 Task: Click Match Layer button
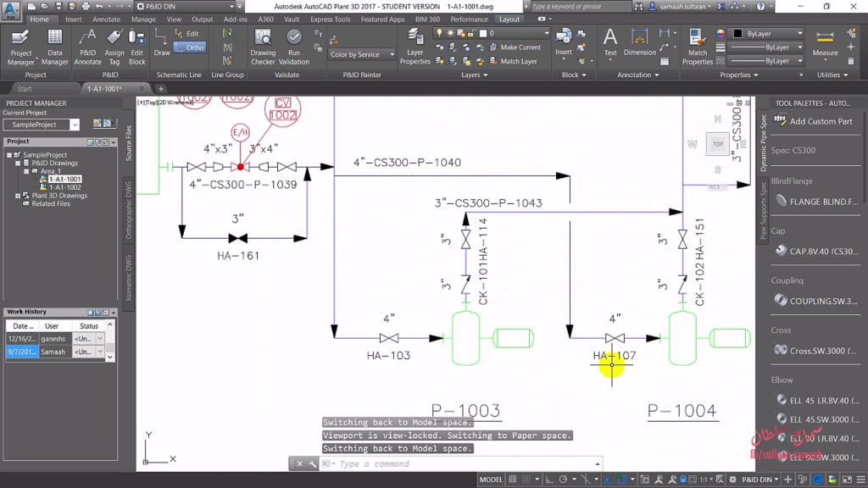[x=513, y=61]
